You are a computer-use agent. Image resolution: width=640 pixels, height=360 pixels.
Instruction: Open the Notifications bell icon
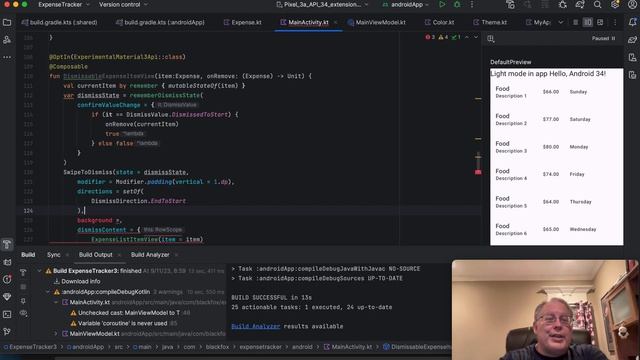click(632, 22)
